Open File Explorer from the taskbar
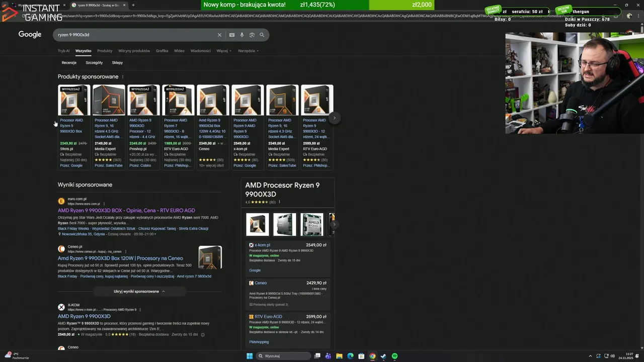The width and height of the screenshot is (644, 362). pyautogui.click(x=339, y=356)
